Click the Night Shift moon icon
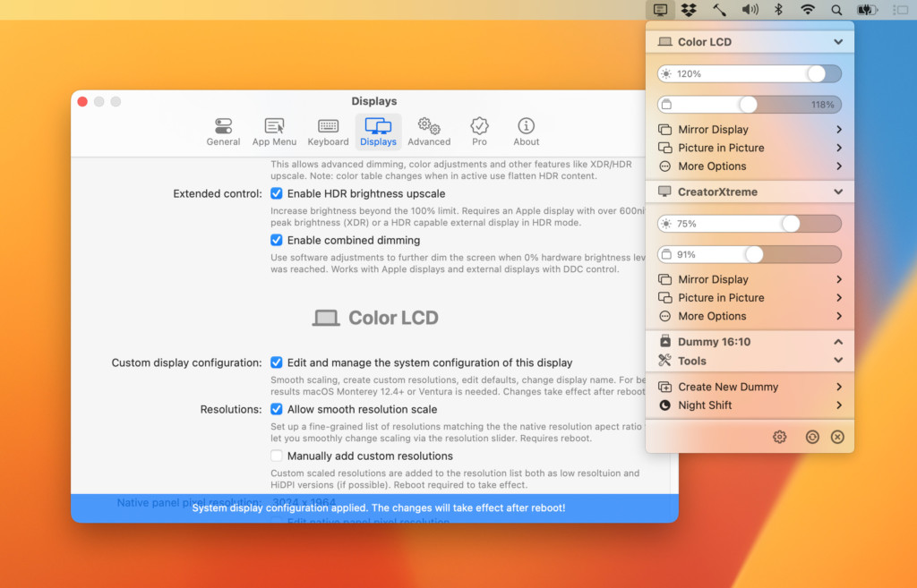This screenshot has height=588, width=917. click(x=665, y=405)
